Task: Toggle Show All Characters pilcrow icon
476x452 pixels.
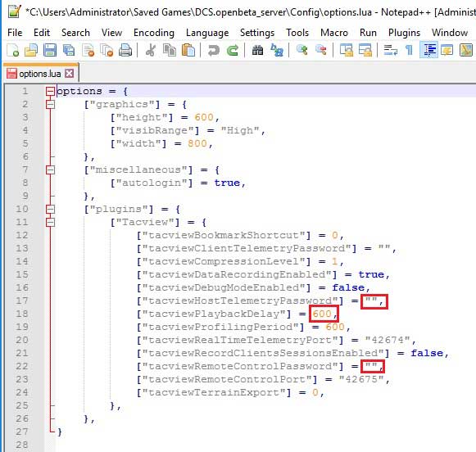Action: coord(409,50)
